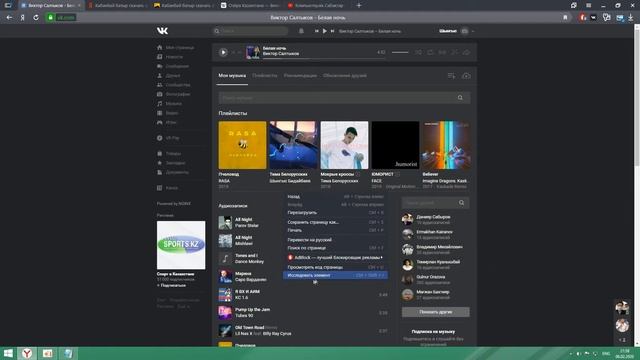
Task: Open Друзья in the sidebar
Action: pos(169,76)
